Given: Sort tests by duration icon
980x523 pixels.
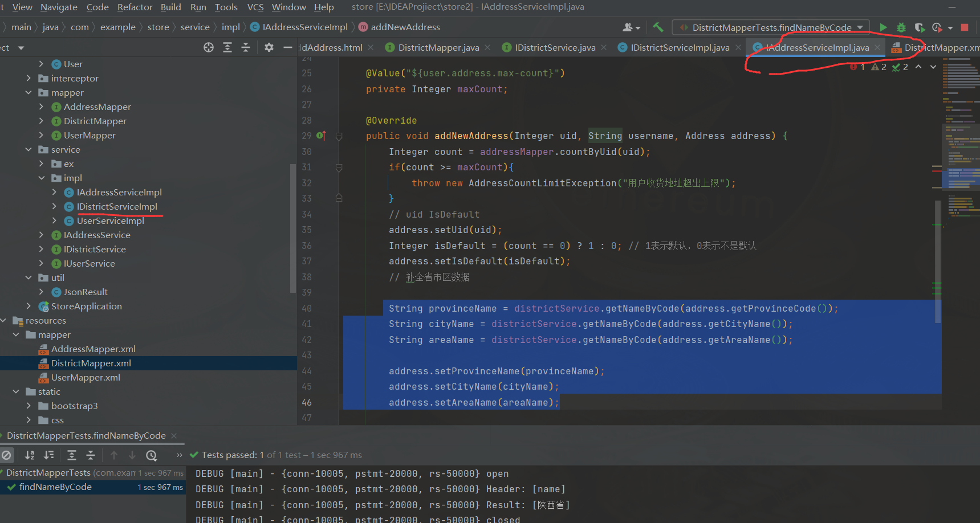Looking at the screenshot, I should (x=49, y=455).
